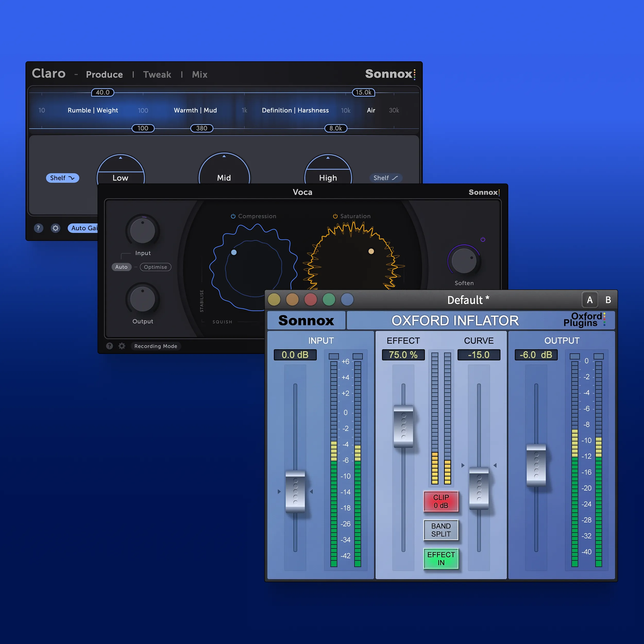Open Claro settings gear icon

tap(55, 228)
